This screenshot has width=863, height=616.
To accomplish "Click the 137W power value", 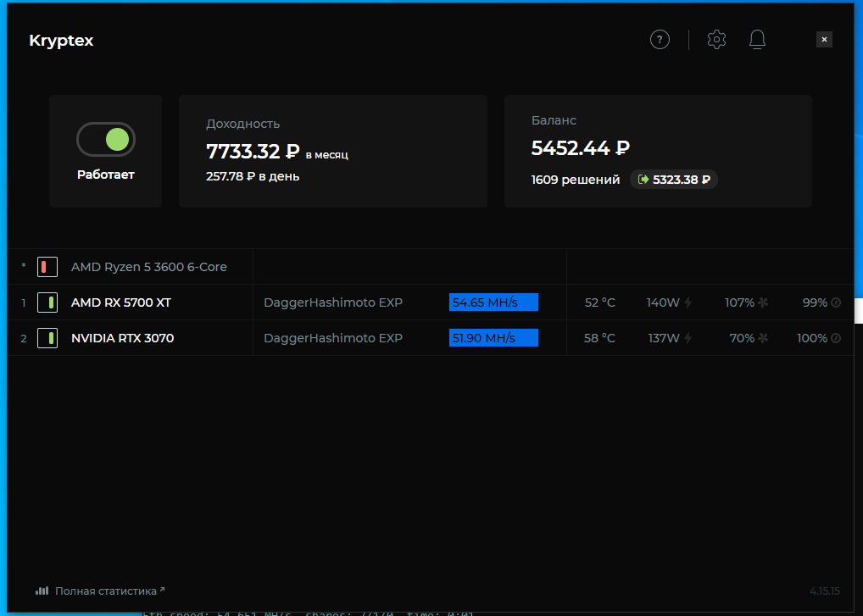I will pos(664,338).
